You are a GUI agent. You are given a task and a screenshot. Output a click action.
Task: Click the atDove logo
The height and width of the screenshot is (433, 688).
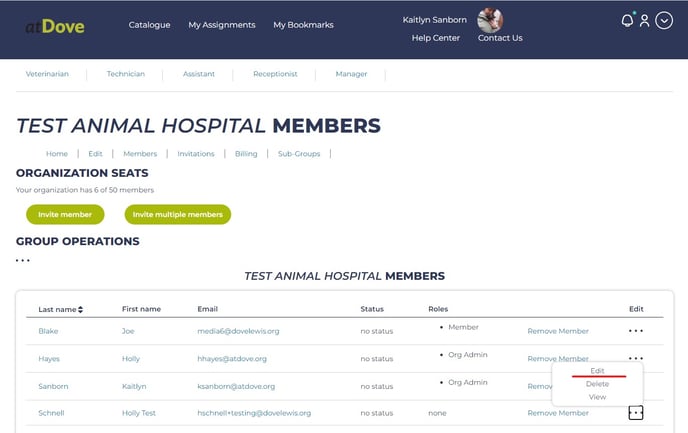[x=55, y=26]
